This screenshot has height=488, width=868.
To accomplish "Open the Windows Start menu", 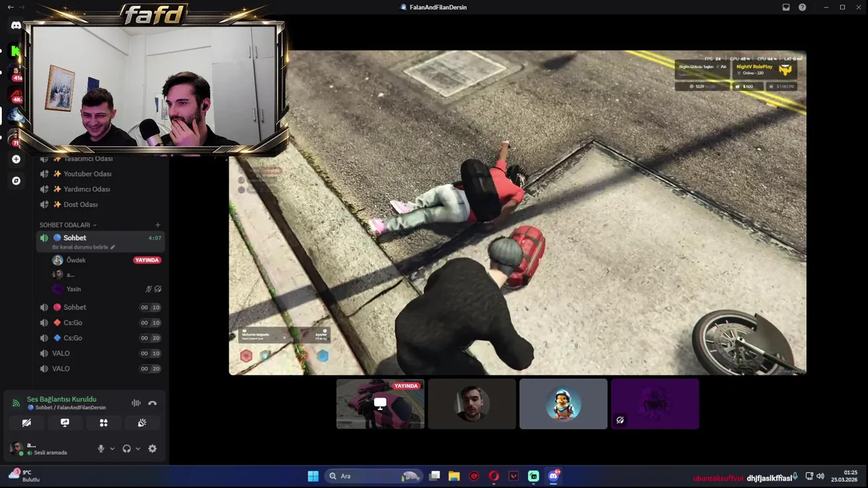I will tap(313, 476).
